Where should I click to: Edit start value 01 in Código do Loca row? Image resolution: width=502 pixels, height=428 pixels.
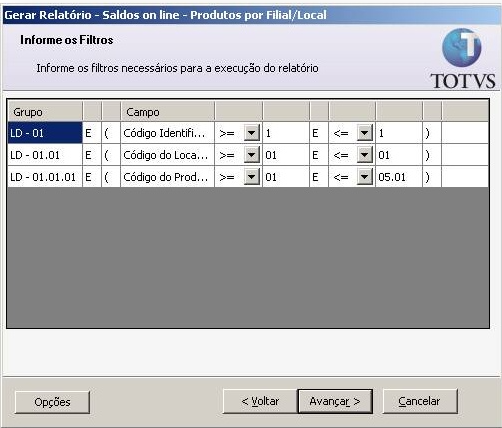coord(286,155)
